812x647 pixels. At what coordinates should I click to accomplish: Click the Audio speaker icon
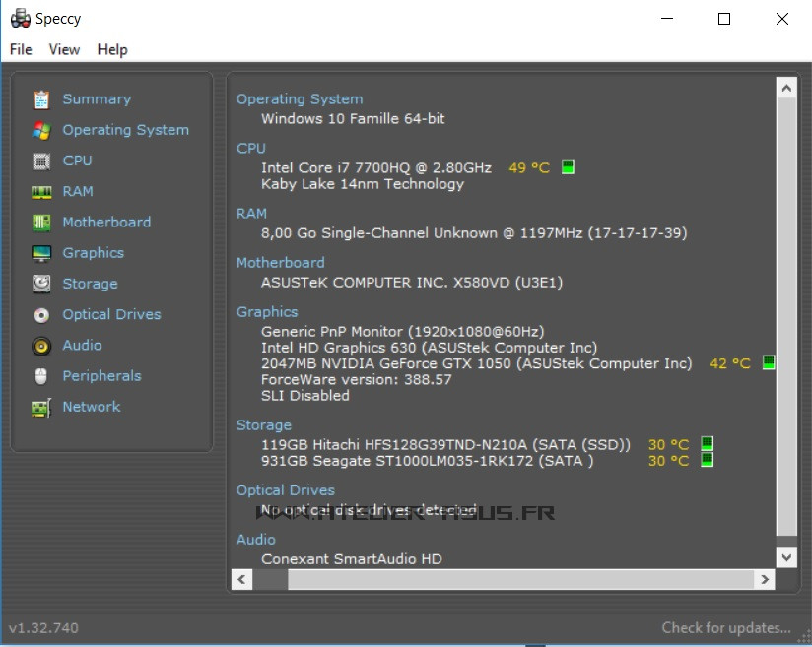click(x=41, y=346)
